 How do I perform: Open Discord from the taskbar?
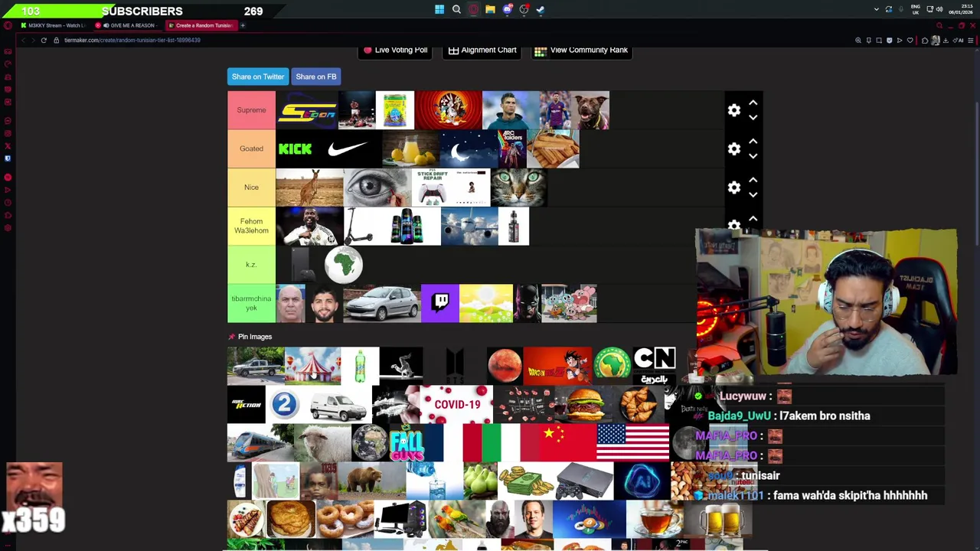pos(507,9)
